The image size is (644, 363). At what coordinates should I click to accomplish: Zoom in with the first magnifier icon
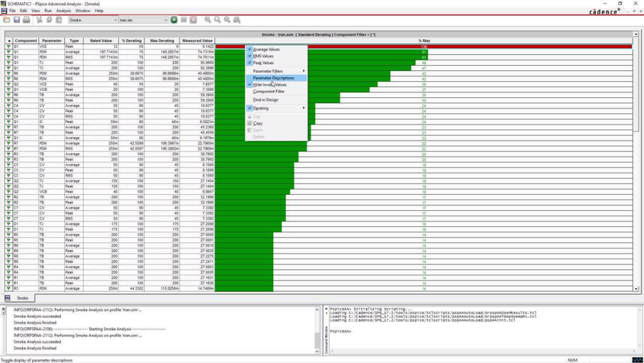208,20
